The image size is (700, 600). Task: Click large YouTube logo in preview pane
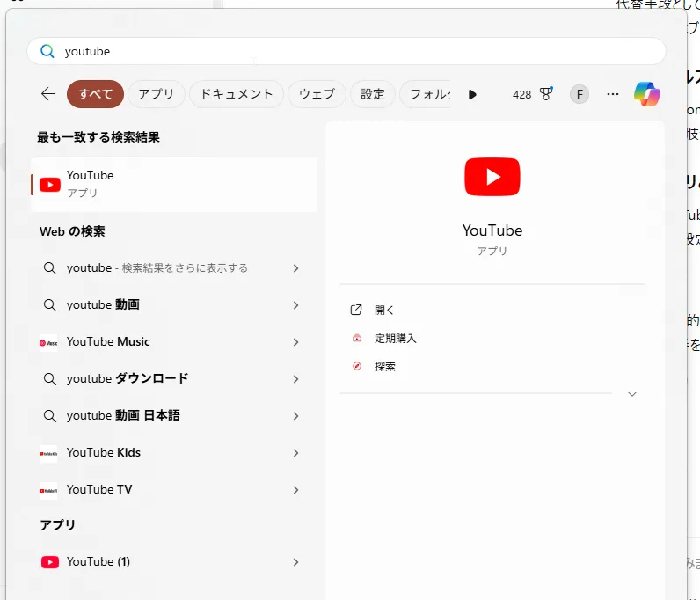492,177
